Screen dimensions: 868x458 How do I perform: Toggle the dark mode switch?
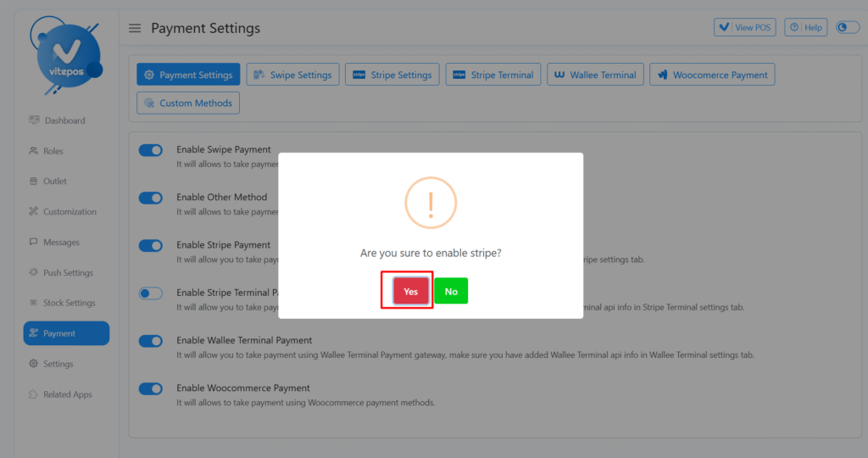point(847,27)
